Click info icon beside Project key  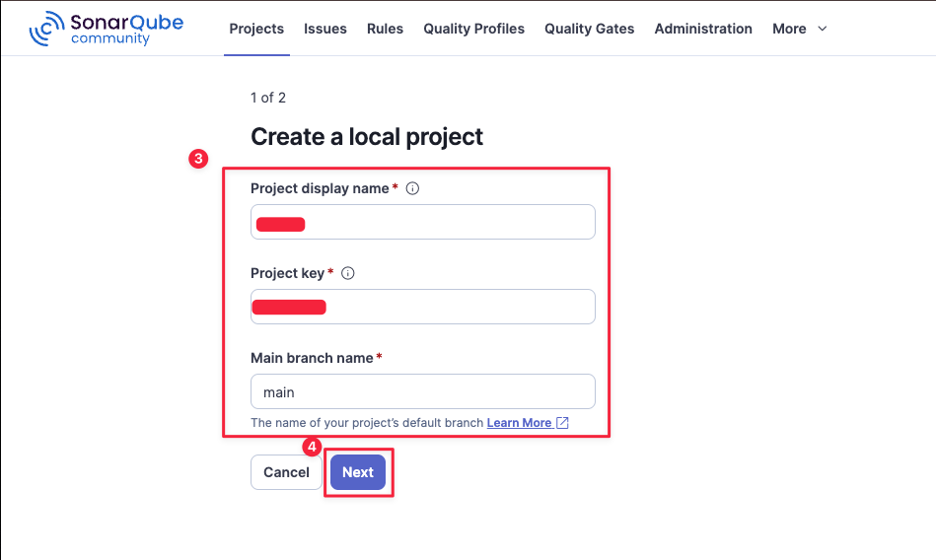click(x=347, y=273)
